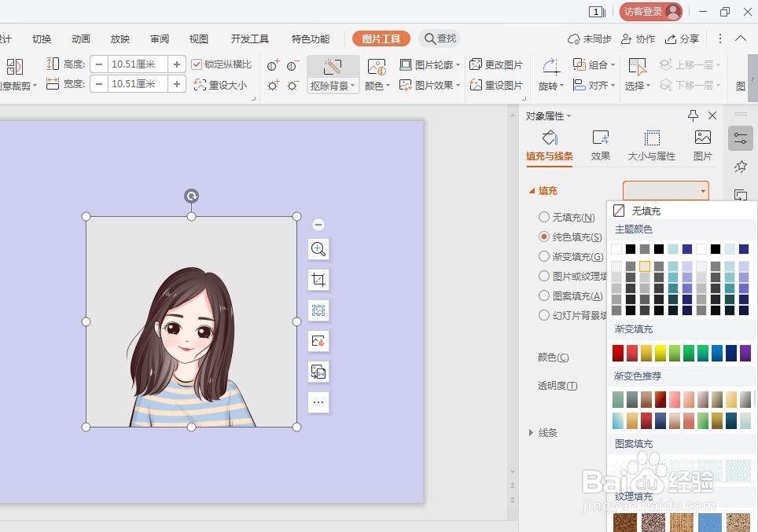Click the crop icon beside the selected image
The height and width of the screenshot is (532, 758).
coord(318,279)
